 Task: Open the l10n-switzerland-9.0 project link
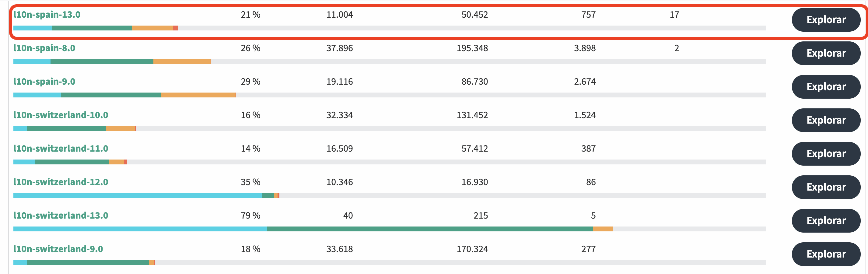pyautogui.click(x=58, y=249)
